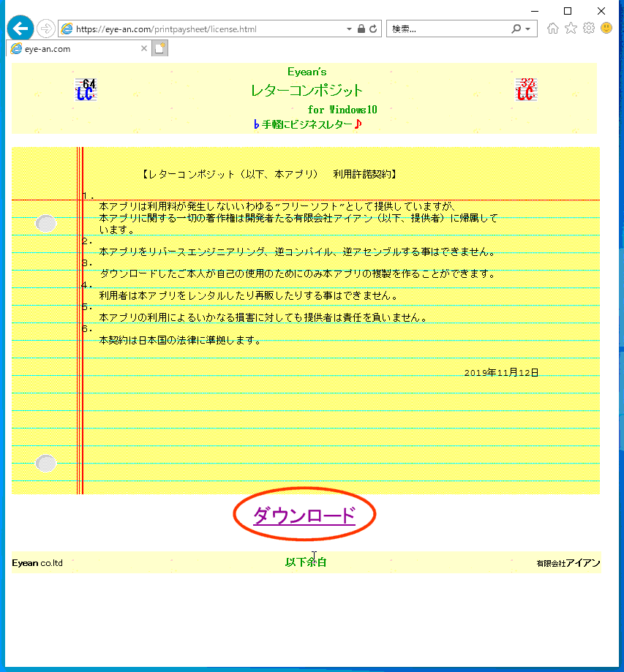The width and height of the screenshot is (624, 672).
Task: Click the clause about レンタルしたり再販
Action: 249,295
